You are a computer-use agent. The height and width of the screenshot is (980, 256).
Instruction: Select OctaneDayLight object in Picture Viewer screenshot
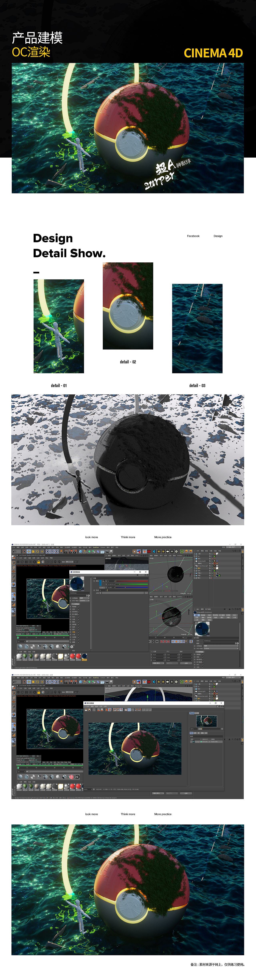[x=202, y=696]
